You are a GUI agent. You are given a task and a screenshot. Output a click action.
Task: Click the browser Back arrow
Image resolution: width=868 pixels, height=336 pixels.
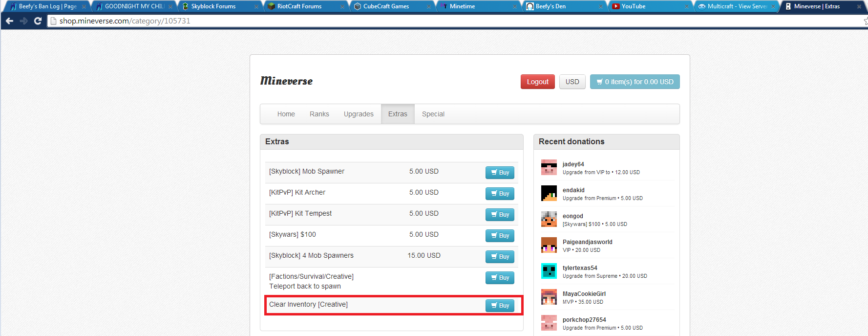click(x=9, y=21)
